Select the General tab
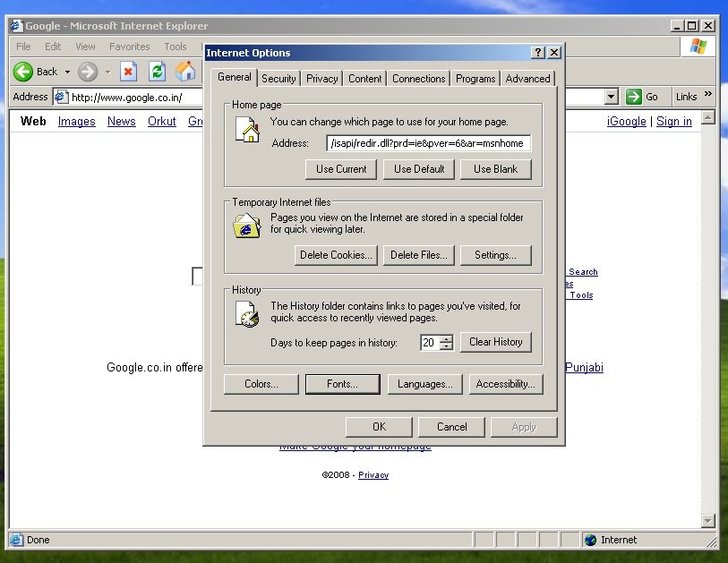This screenshot has height=563, width=728. pyautogui.click(x=235, y=77)
